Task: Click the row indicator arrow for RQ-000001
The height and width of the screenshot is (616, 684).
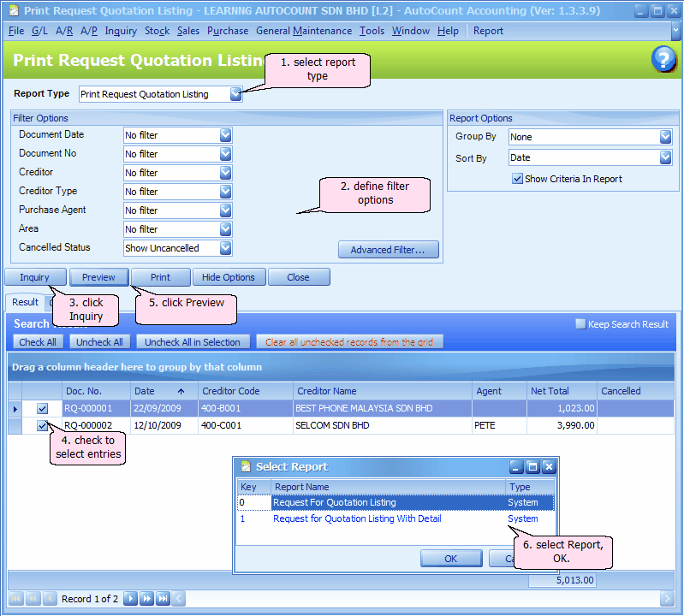Action: tap(15, 409)
